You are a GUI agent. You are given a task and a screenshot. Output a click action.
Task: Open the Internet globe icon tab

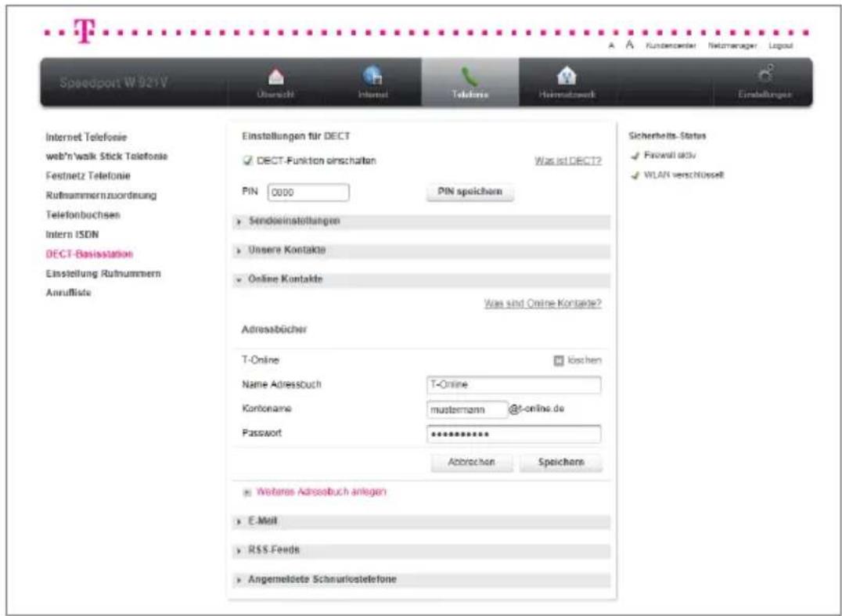(372, 83)
